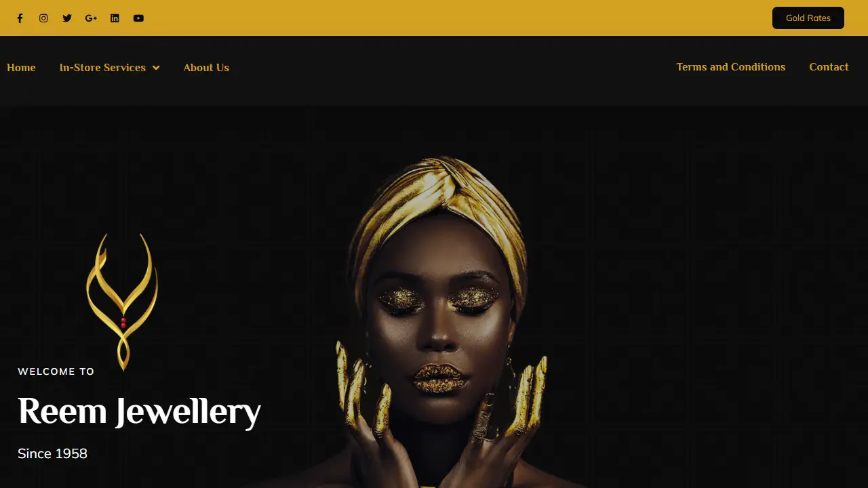This screenshot has height=488, width=868.
Task: Click the Since 1958 tagline text
Action: pos(52,453)
